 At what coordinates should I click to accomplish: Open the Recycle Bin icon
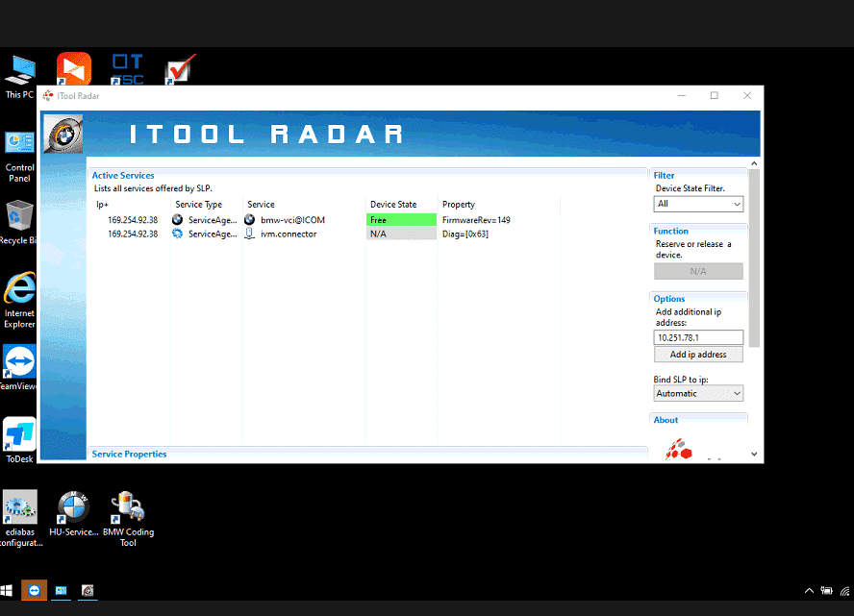(x=18, y=223)
